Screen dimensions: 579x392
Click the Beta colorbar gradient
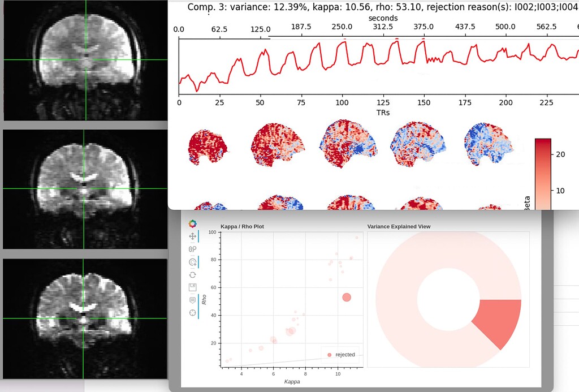pyautogui.click(x=542, y=170)
